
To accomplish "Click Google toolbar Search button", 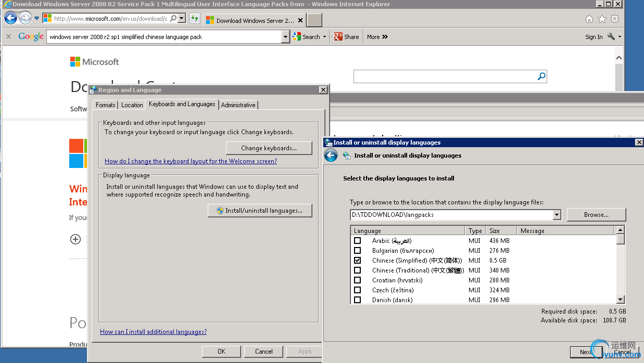I will click(x=307, y=37).
